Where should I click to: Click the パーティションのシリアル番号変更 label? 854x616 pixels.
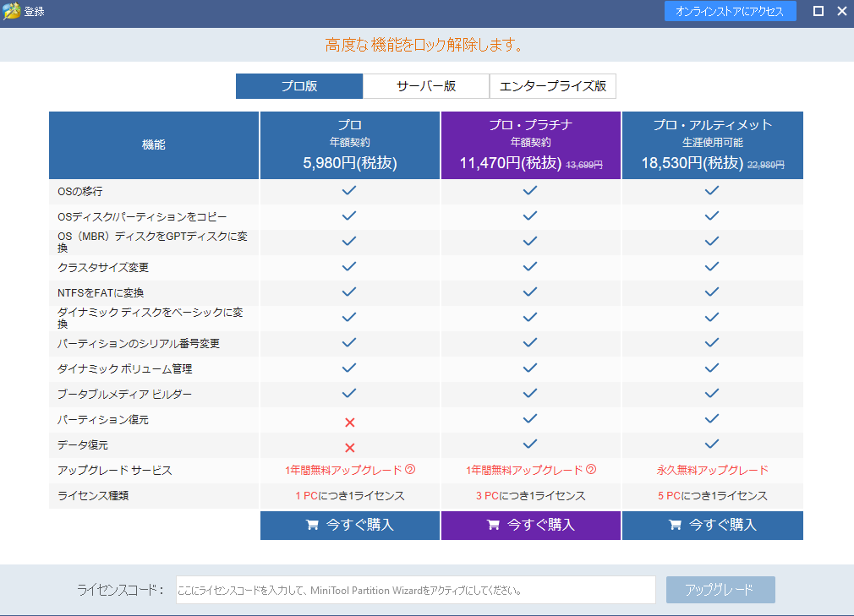[x=139, y=343]
